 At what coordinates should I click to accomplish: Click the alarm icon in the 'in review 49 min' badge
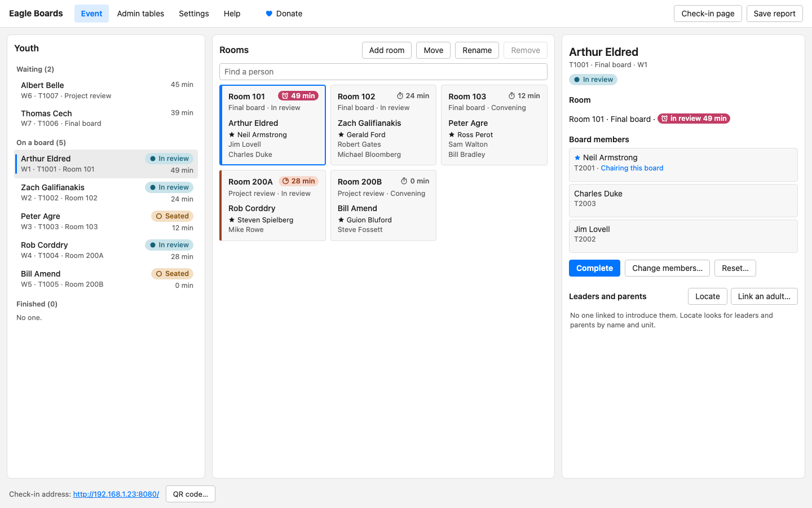click(664, 119)
